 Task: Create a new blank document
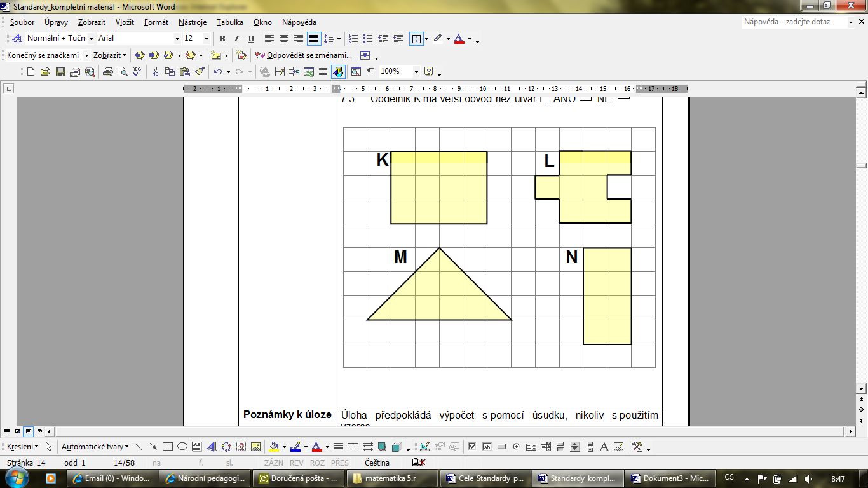pyautogui.click(x=31, y=72)
